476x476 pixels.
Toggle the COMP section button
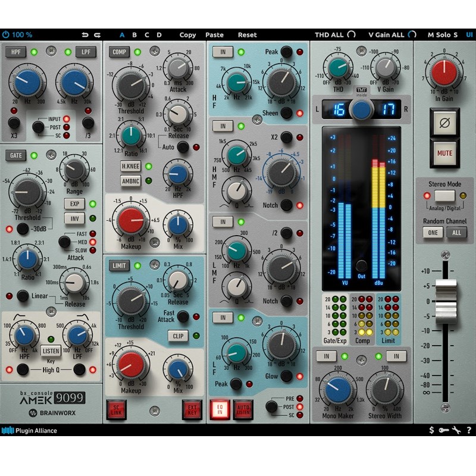[x=119, y=52]
